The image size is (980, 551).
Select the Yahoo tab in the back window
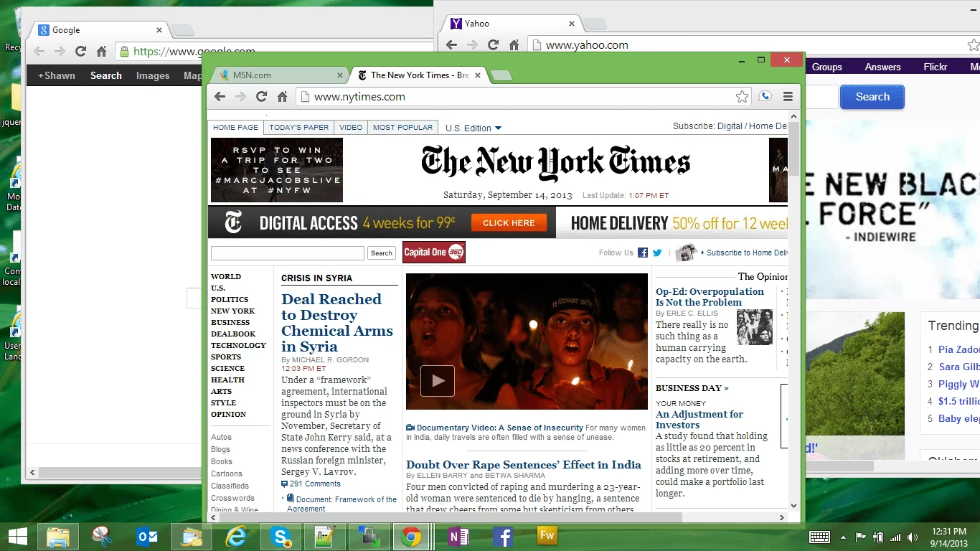coord(511,24)
